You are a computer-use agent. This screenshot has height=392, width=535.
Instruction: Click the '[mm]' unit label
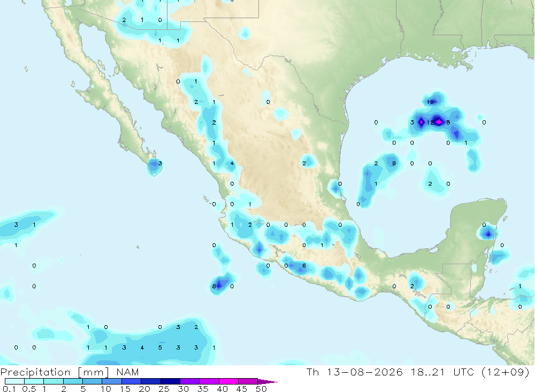[94, 372]
